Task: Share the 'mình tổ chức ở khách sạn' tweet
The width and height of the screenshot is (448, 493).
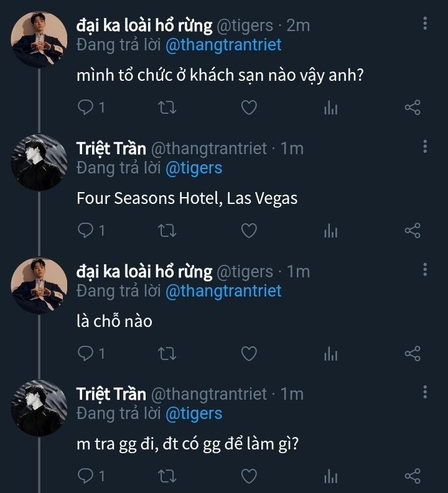Action: tap(413, 108)
